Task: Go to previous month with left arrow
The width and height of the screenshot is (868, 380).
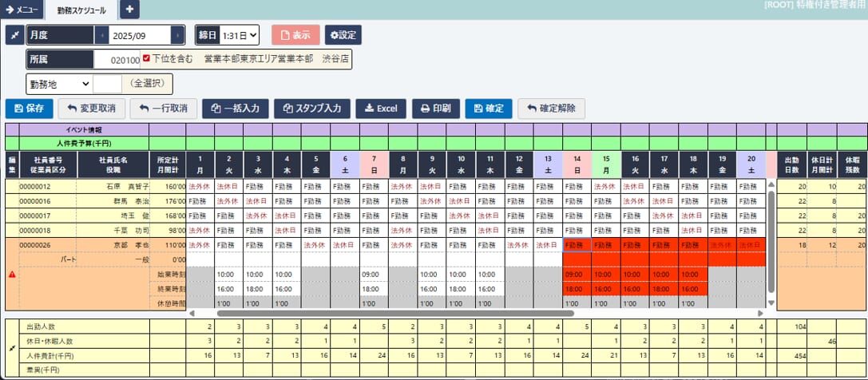Action: point(101,35)
